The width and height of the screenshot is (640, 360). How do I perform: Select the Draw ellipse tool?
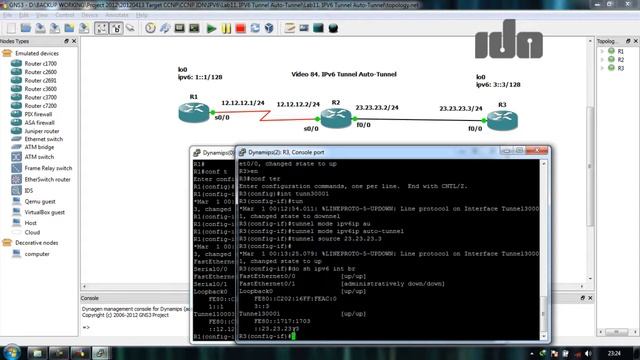click(x=333, y=28)
